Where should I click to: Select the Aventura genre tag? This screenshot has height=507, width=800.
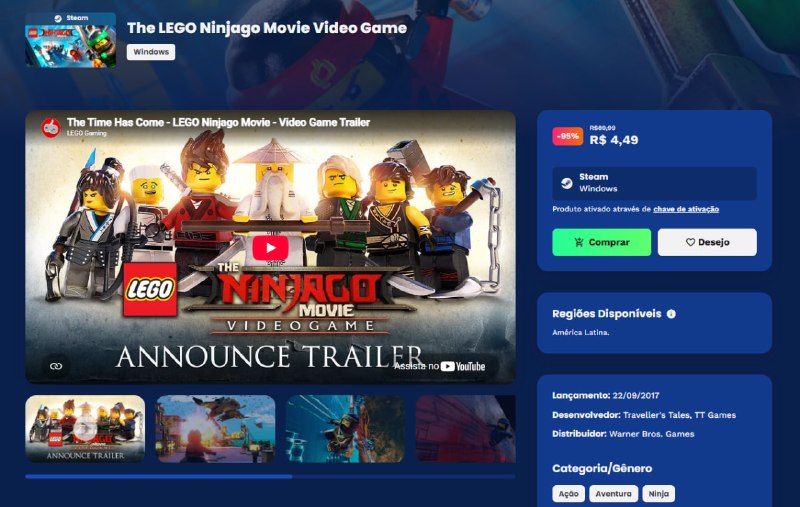point(613,493)
